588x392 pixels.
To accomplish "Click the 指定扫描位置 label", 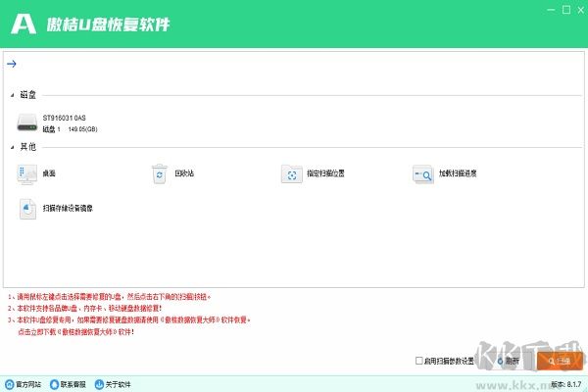I will coord(325,173).
